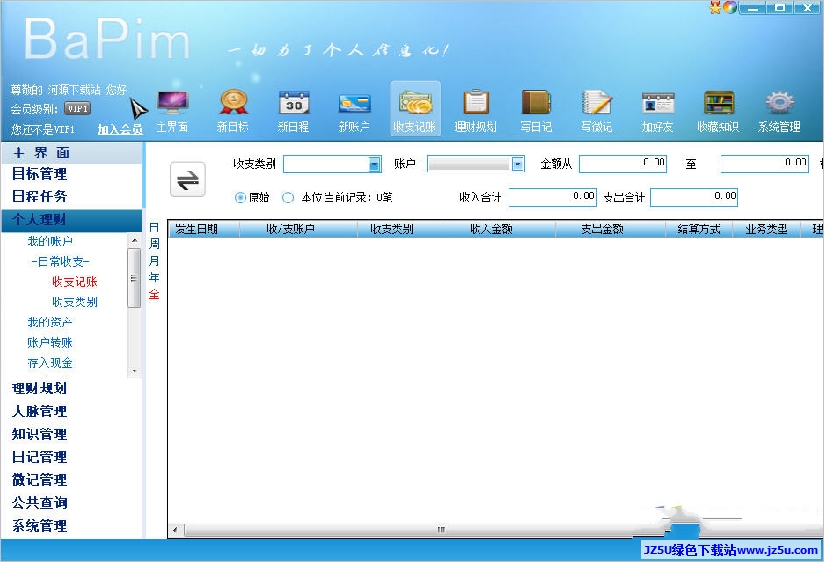This screenshot has width=824, height=562.
Task: Click the 收入合计 total field
Action: tap(553, 197)
